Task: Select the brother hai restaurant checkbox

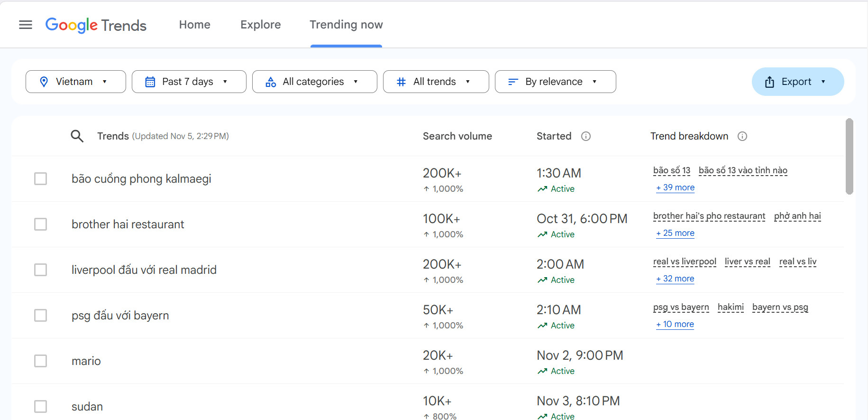Action: (x=41, y=224)
